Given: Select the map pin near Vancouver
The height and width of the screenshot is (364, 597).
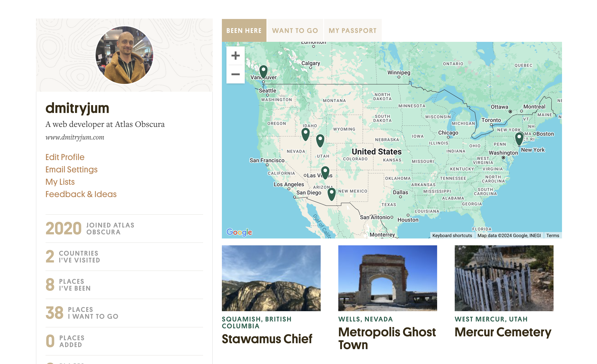Looking at the screenshot, I should [263, 72].
